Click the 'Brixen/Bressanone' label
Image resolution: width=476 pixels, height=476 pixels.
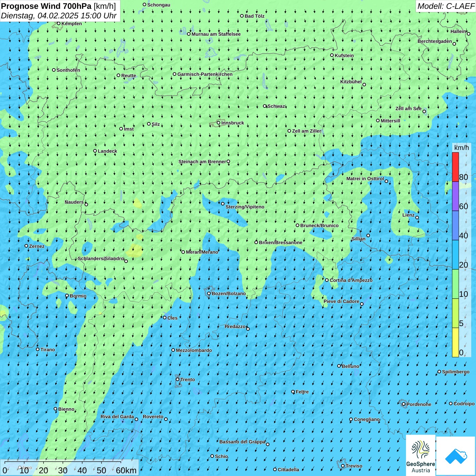point(280,242)
